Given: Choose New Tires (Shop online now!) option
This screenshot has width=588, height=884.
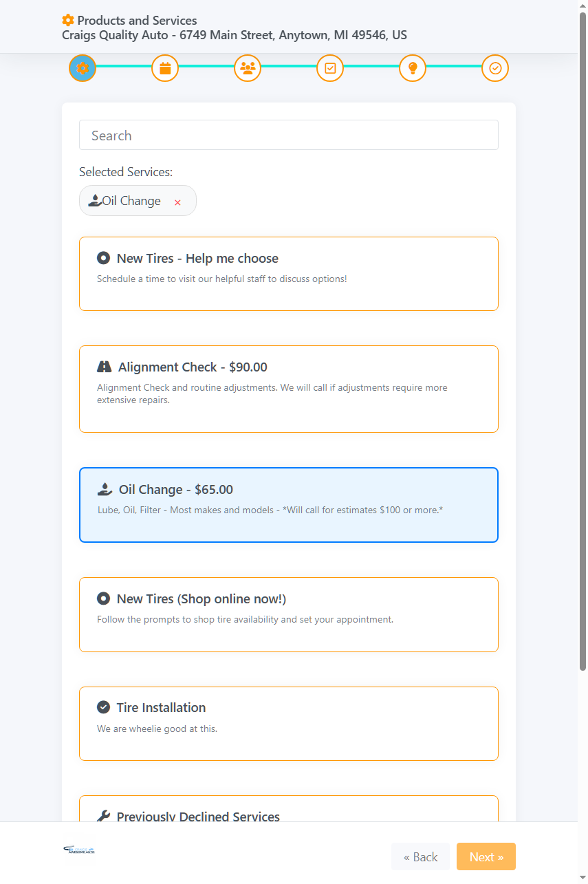Looking at the screenshot, I should click(289, 614).
